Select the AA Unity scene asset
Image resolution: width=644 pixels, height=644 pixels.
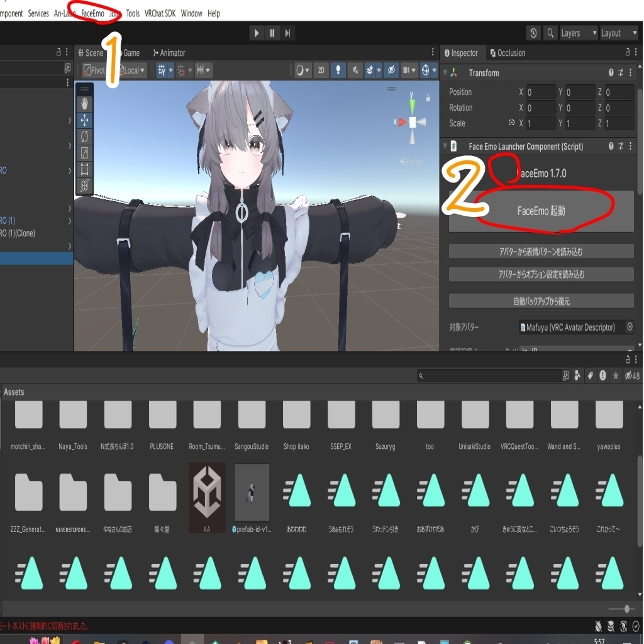pyautogui.click(x=207, y=498)
